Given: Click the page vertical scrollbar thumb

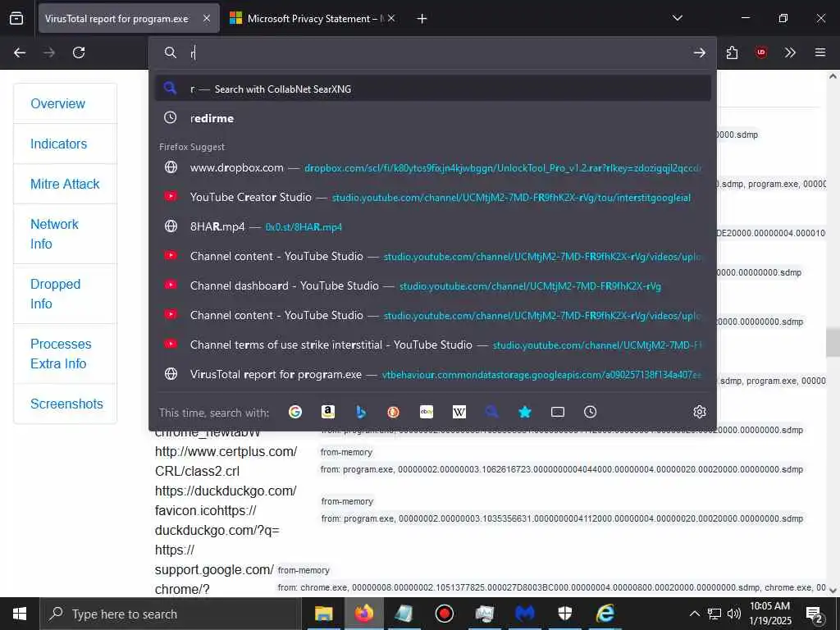Looking at the screenshot, I should 833,342.
